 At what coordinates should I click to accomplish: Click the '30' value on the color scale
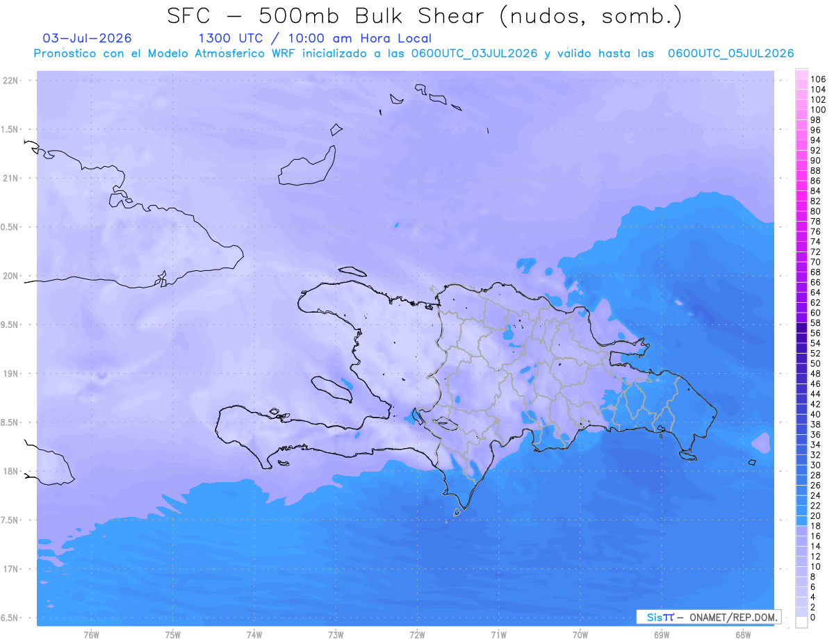(815, 465)
